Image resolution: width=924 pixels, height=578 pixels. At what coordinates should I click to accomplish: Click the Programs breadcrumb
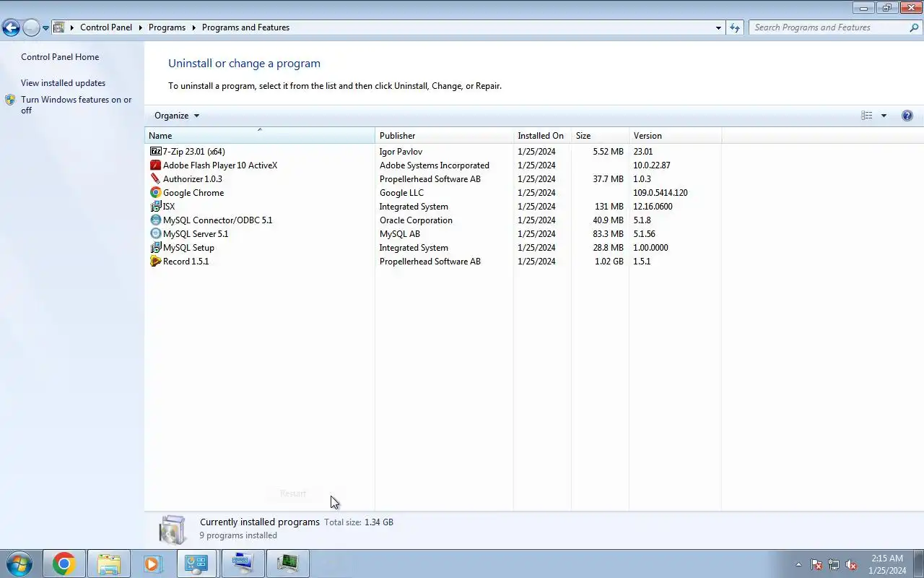pyautogui.click(x=167, y=27)
